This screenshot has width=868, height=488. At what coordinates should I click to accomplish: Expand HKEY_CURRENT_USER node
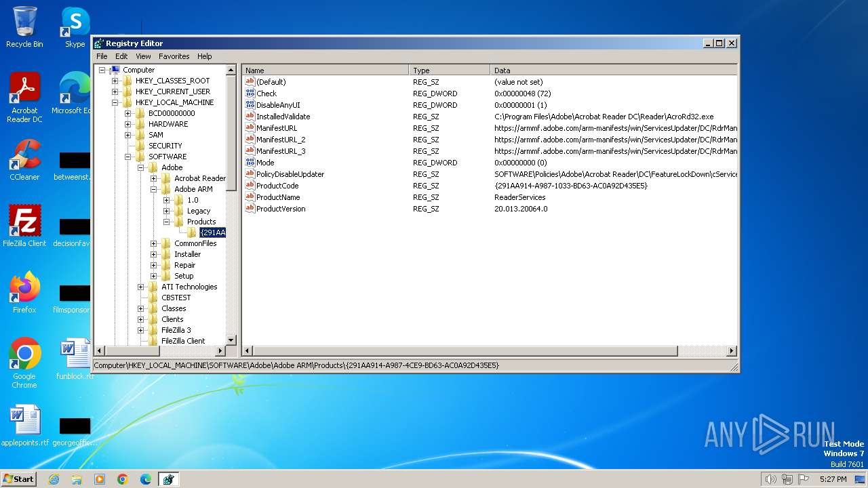(115, 91)
